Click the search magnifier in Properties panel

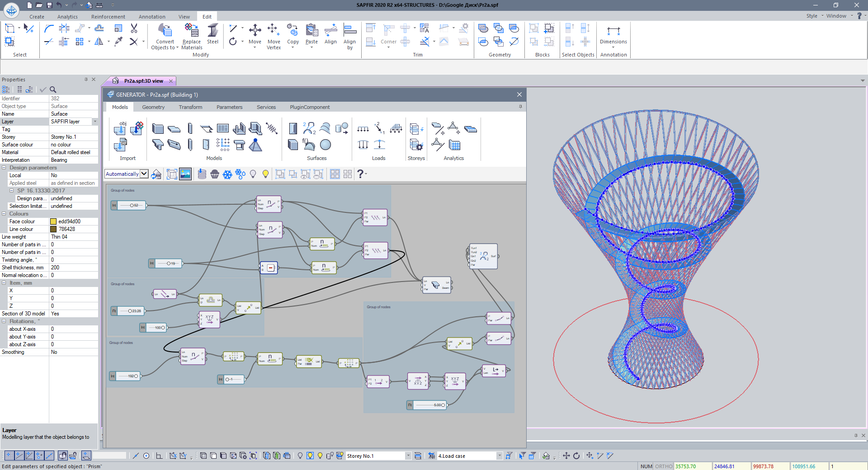[x=53, y=89]
